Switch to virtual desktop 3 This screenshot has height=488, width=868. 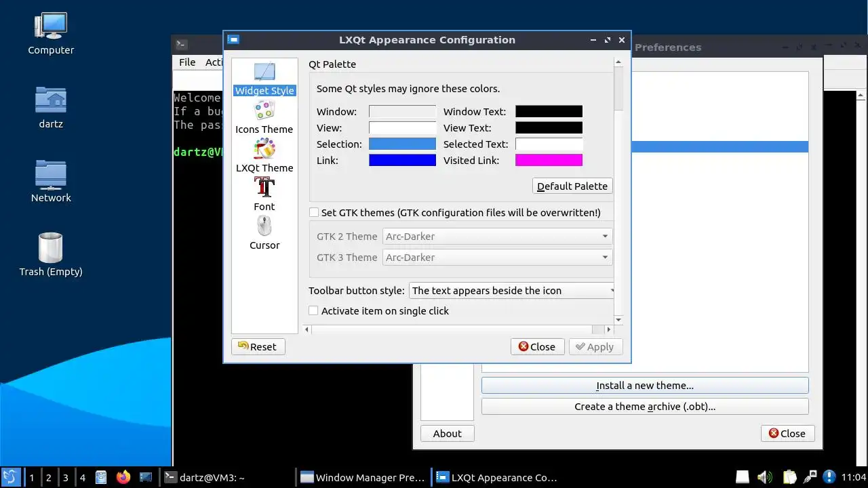point(66,477)
